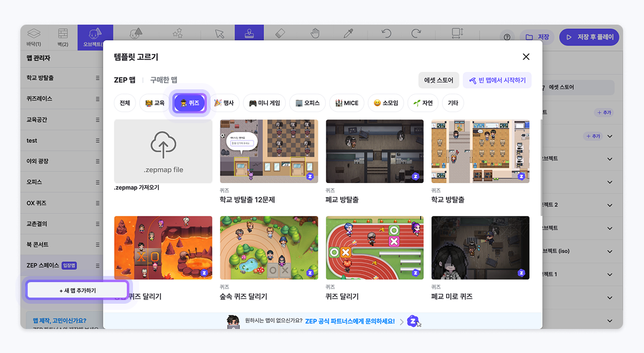Screen dimensions: 644x353
Task: Click the Redo arrow
Action: click(x=416, y=33)
